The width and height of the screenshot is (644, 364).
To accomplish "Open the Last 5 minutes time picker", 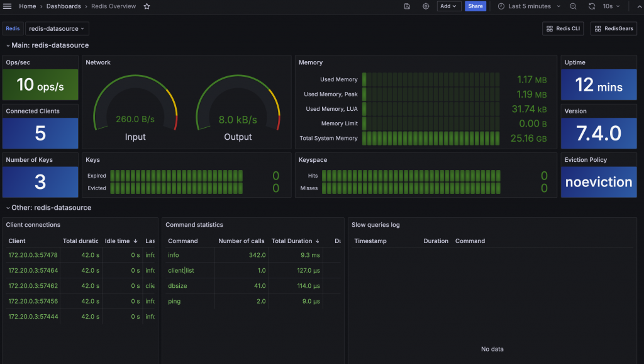I will [x=529, y=6].
